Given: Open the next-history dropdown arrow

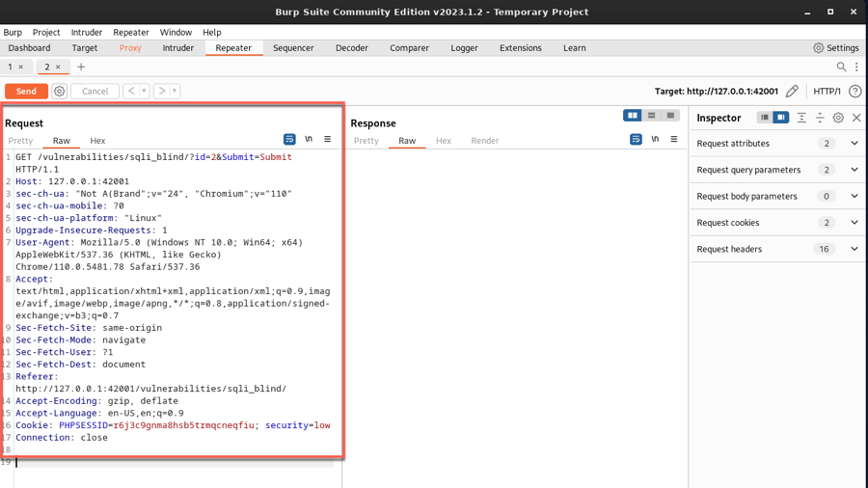Looking at the screenshot, I should coord(175,91).
